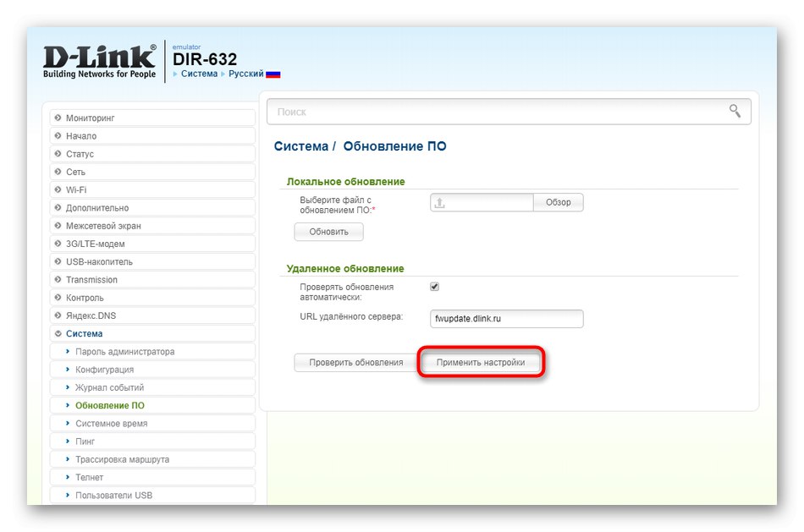Image resolution: width=804 pixels, height=532 pixels.
Task: Click the upload icon in file field
Action: 439,203
